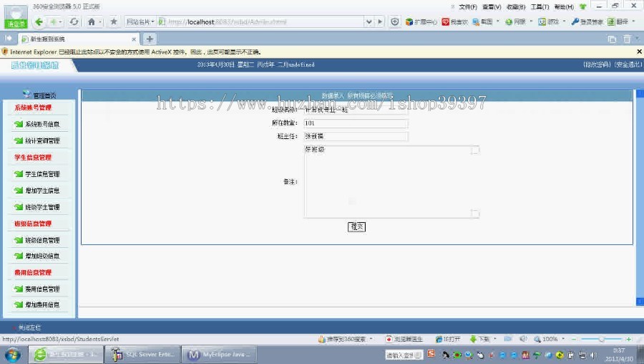Open the 工具(T) menu
This screenshot has height=364, width=644.
540,7
